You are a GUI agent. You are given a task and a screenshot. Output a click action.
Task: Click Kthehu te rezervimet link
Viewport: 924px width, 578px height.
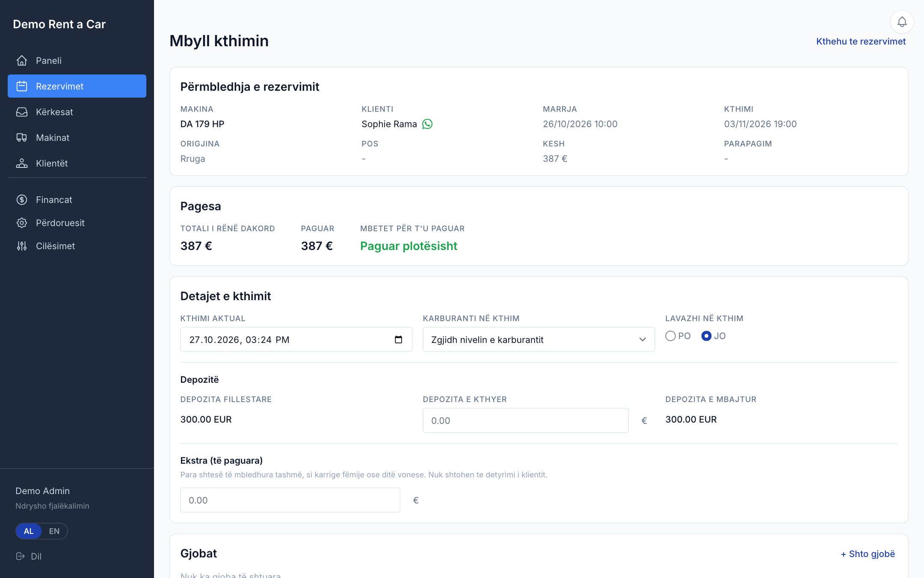click(861, 42)
